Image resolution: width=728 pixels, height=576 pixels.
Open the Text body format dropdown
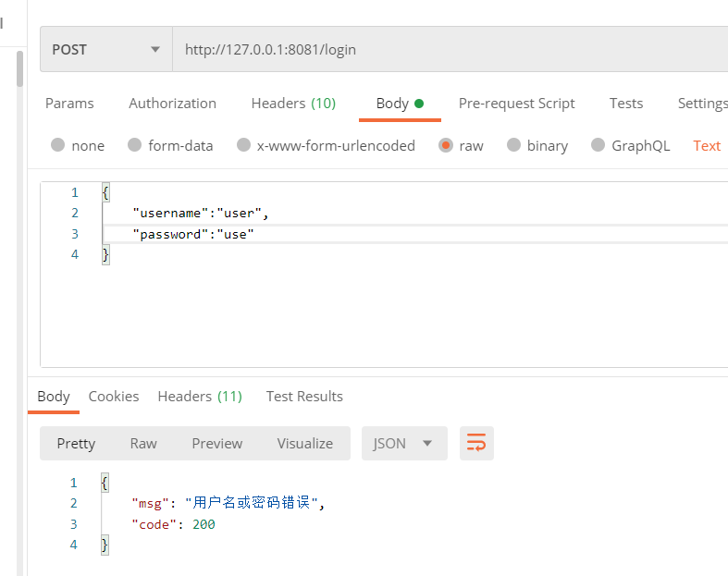pyautogui.click(x=707, y=145)
